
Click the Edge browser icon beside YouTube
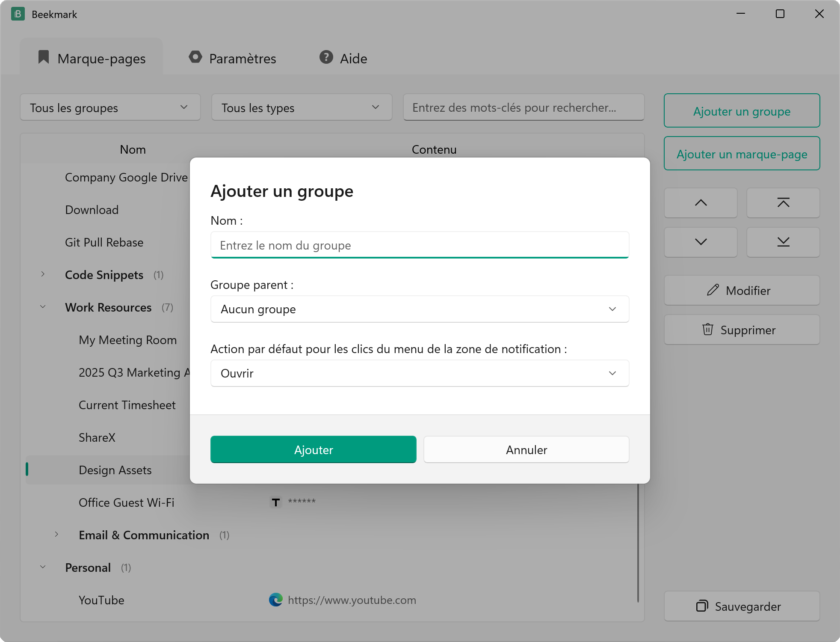click(x=276, y=600)
